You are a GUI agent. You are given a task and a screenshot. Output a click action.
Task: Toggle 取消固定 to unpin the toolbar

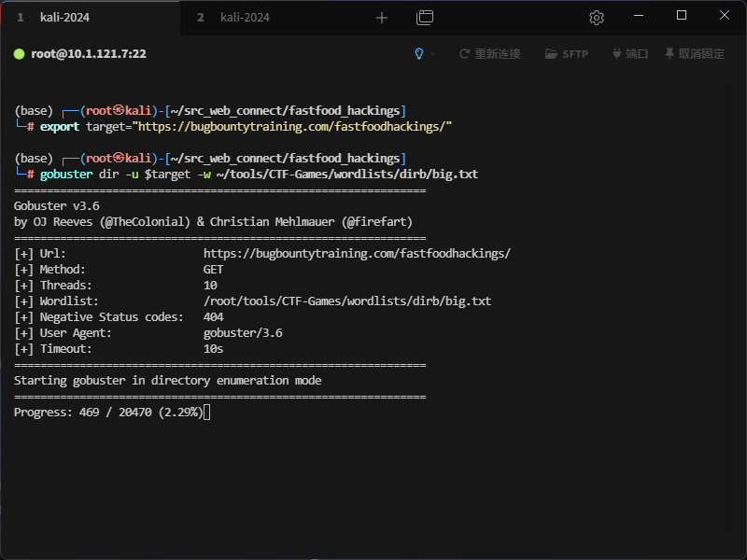pos(694,54)
